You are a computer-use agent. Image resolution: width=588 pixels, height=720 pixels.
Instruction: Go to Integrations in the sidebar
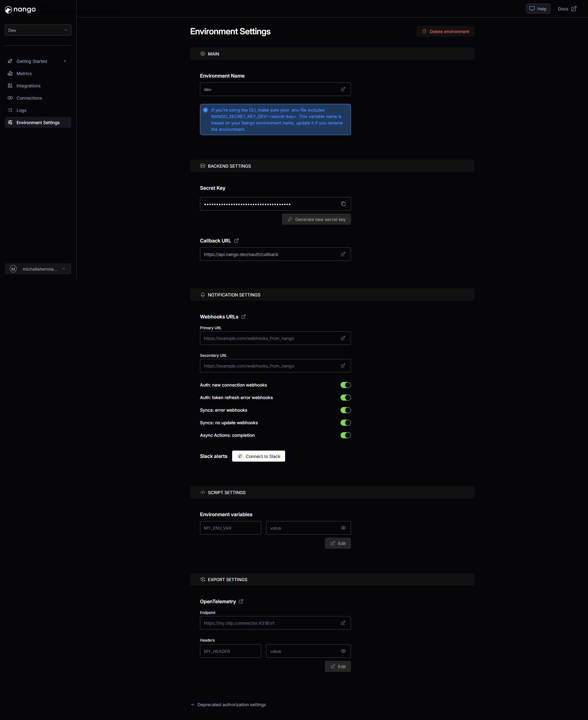(x=28, y=86)
